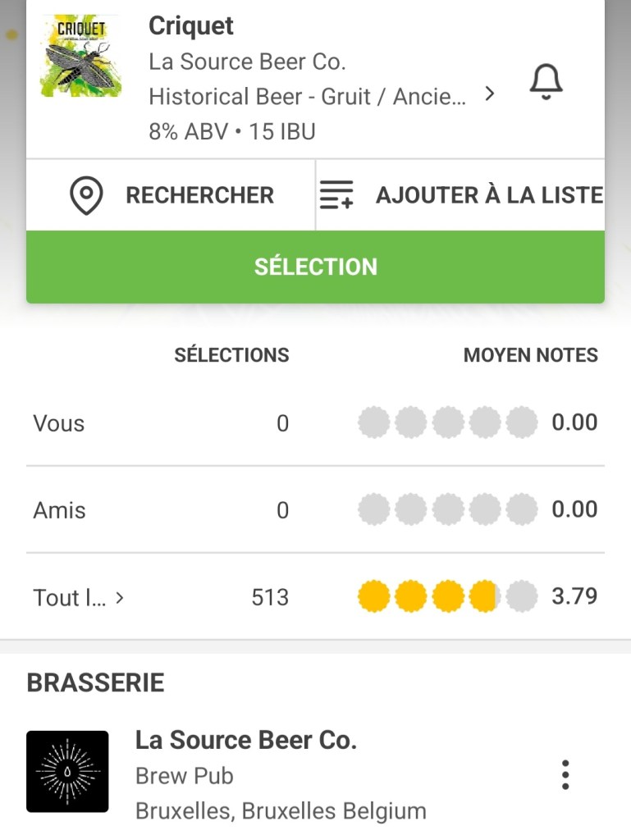Screen dimensions: 631x840
Task: Expand the Historical Beer style chevron
Action: pos(490,94)
